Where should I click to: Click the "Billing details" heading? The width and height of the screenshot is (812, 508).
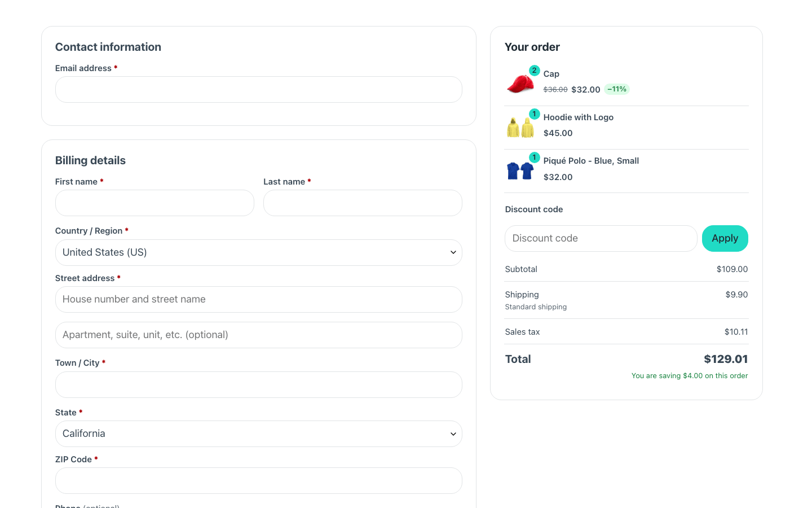coord(90,160)
